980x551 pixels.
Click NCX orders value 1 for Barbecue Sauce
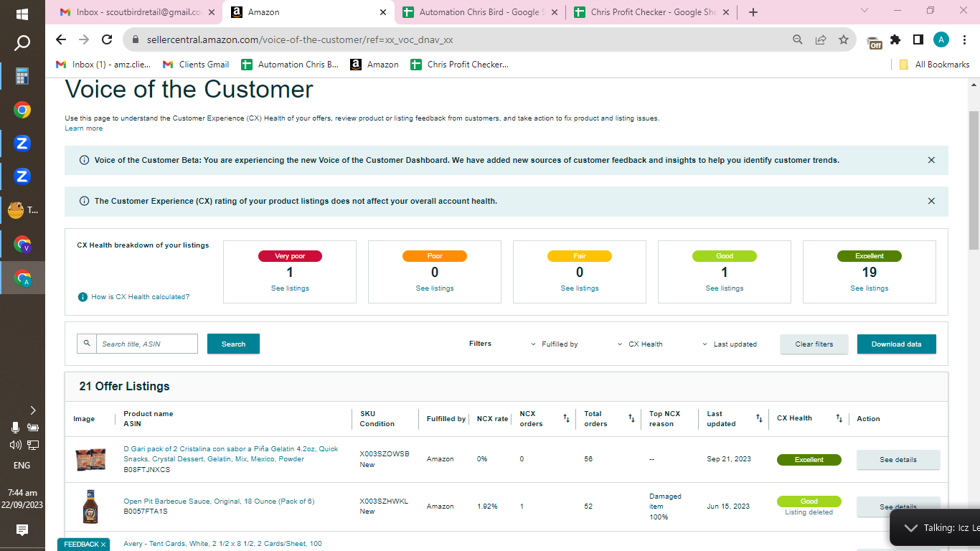522,507
